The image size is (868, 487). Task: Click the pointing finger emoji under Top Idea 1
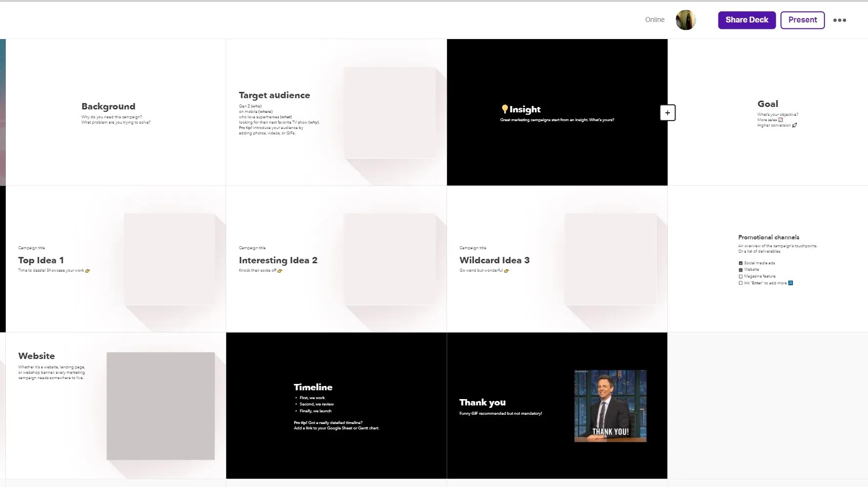88,271
